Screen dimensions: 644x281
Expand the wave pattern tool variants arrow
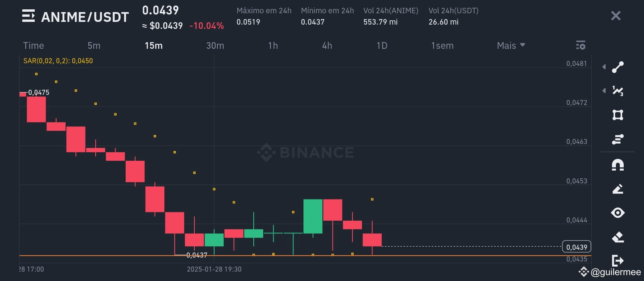(604, 91)
